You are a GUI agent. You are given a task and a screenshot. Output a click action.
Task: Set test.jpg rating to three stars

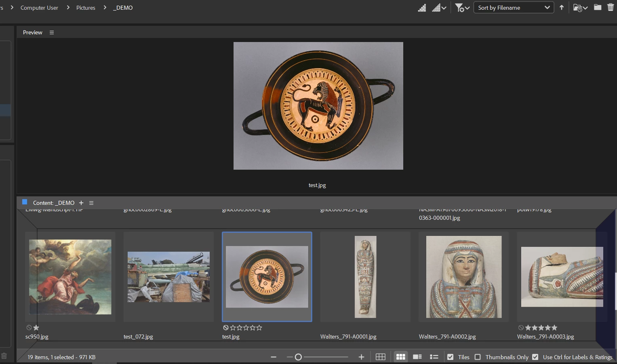point(246,328)
